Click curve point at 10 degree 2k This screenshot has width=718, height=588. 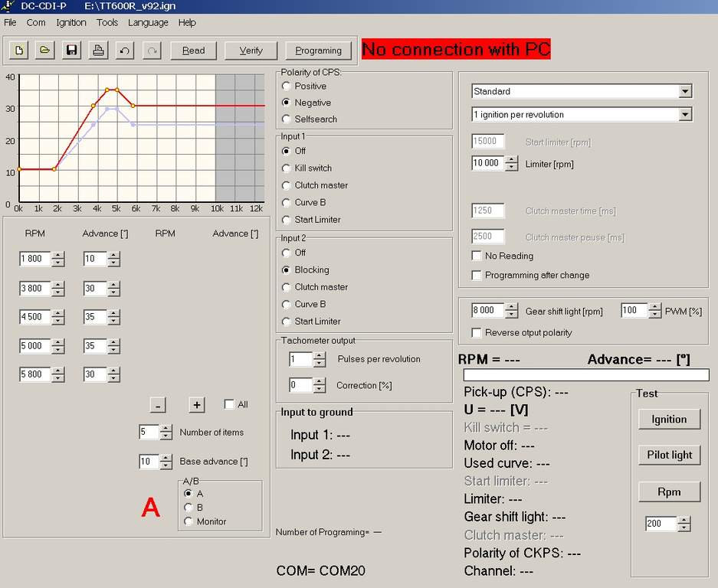click(54, 169)
